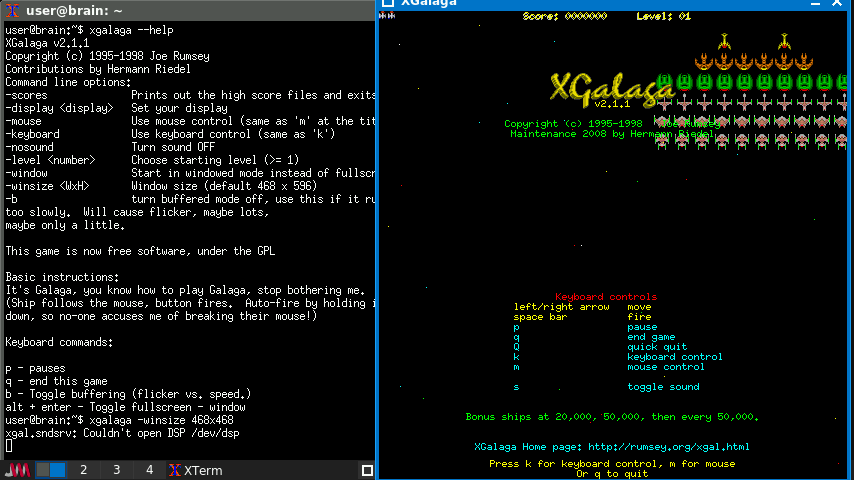Switch to virtual desktop 3
The height and width of the screenshot is (480, 854).
tap(116, 470)
